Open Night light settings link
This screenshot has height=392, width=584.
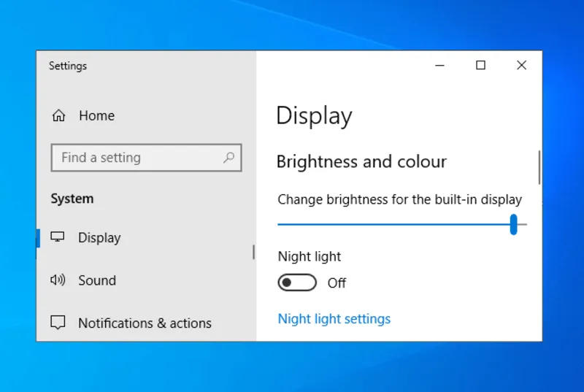coord(334,319)
